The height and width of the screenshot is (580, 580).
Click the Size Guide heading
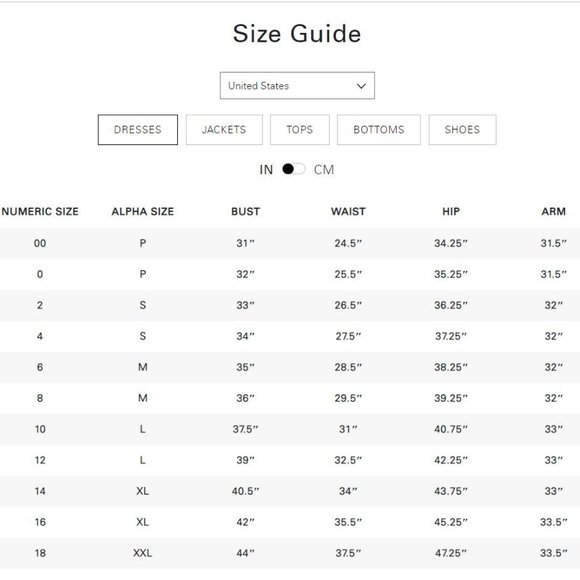[297, 34]
